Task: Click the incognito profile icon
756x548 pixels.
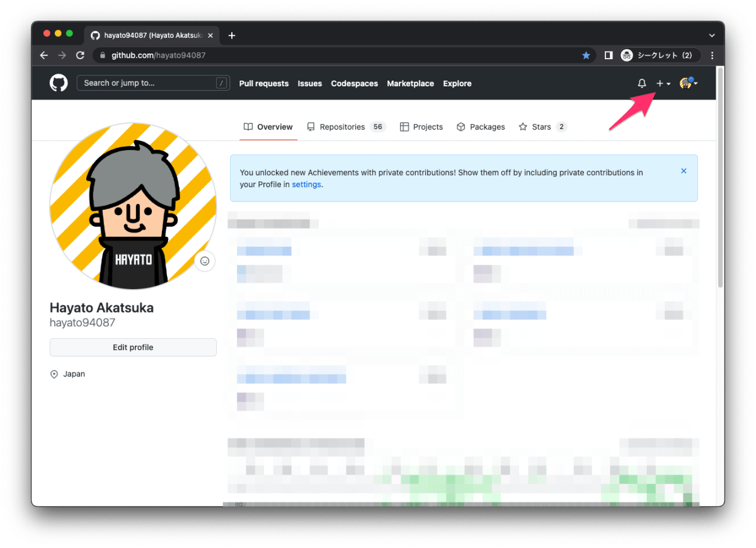Action: pyautogui.click(x=626, y=55)
